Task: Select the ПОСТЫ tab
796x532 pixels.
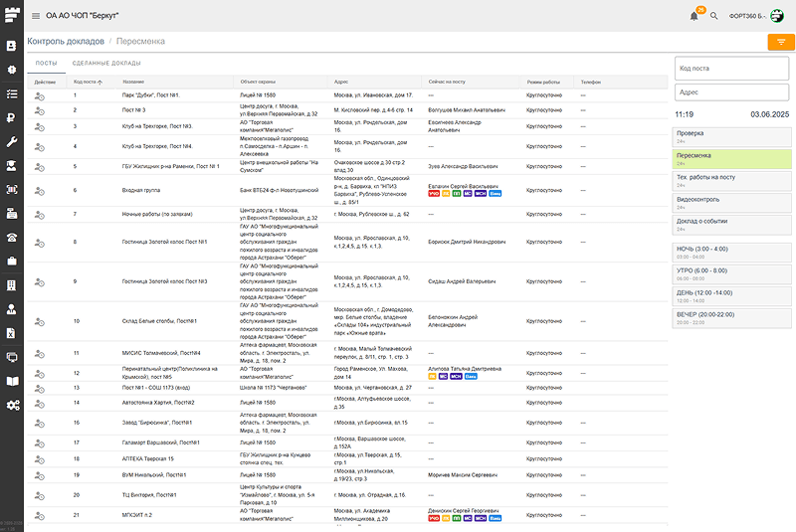Action: (46, 64)
